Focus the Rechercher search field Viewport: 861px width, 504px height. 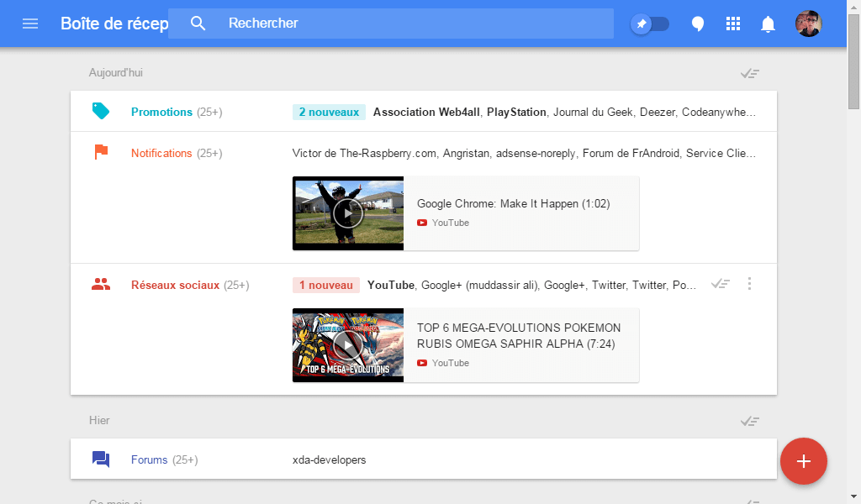(x=391, y=24)
